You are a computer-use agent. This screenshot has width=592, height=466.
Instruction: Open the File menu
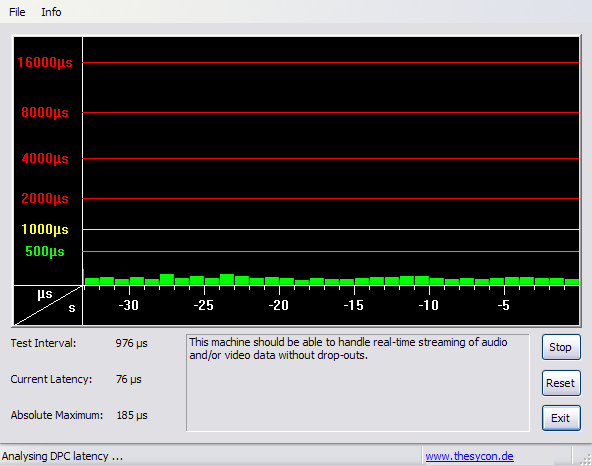tap(17, 12)
